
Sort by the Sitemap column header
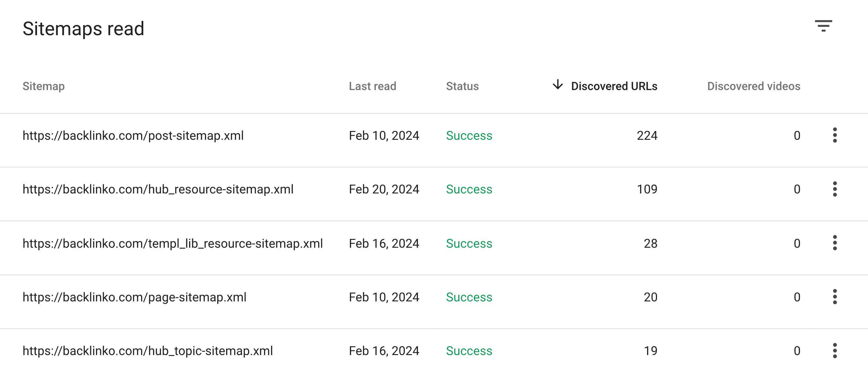pos(43,86)
